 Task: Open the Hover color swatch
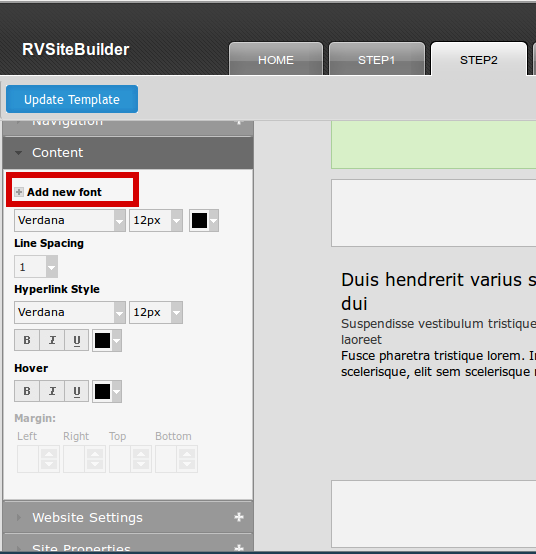click(107, 391)
